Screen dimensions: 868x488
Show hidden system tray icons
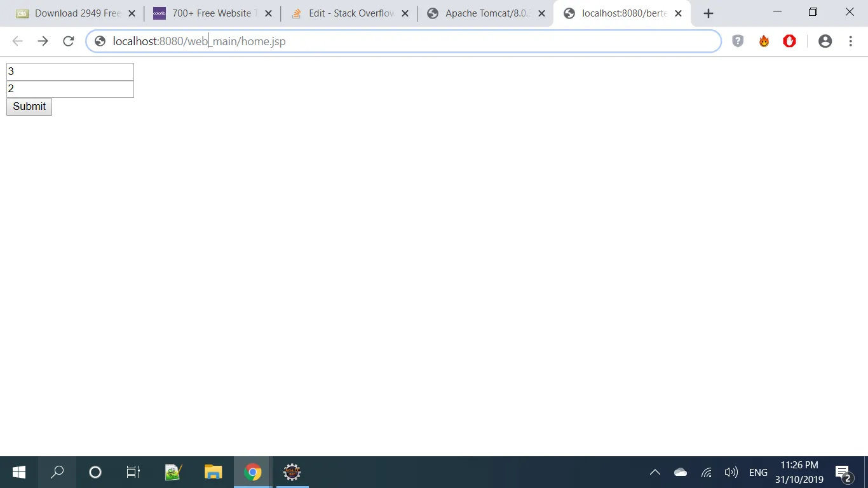click(x=655, y=472)
